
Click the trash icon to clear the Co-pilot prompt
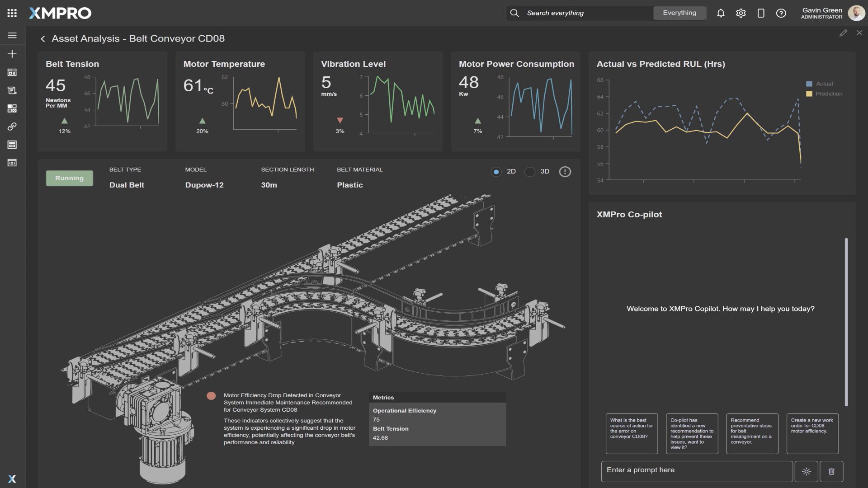[x=831, y=471]
